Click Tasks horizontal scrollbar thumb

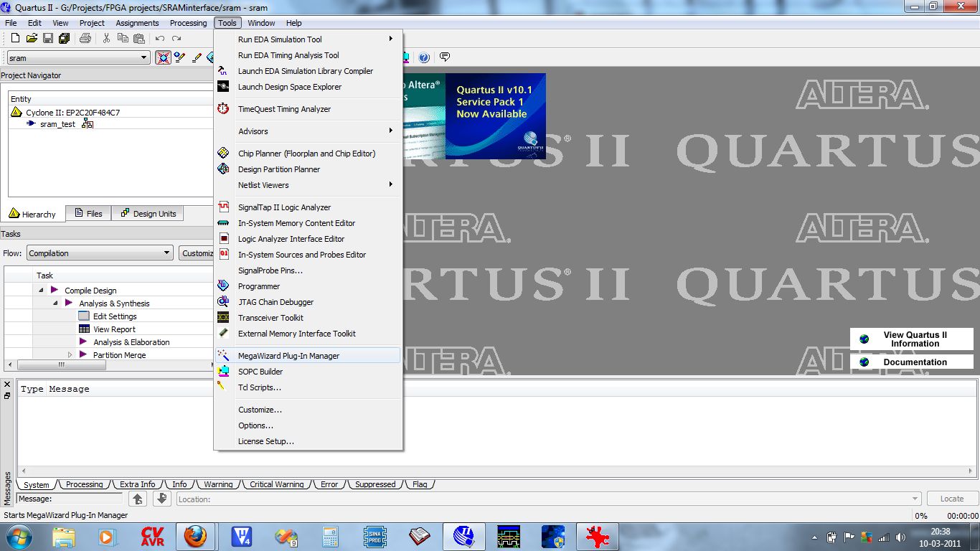tap(62, 364)
